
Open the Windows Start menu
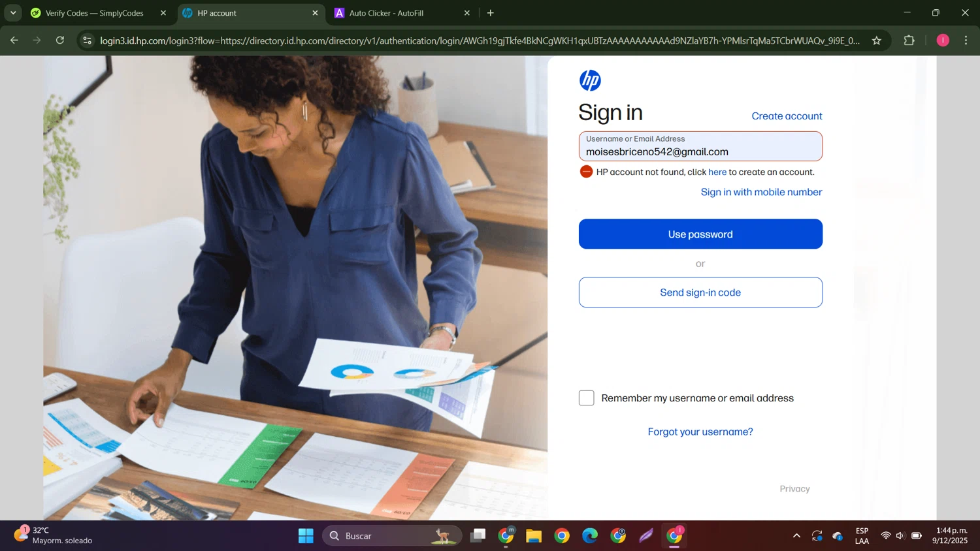306,536
